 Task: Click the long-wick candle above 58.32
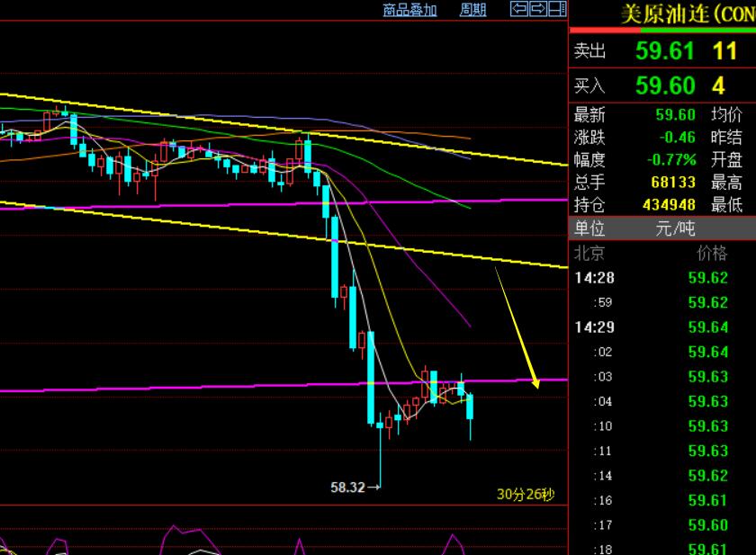point(380,451)
